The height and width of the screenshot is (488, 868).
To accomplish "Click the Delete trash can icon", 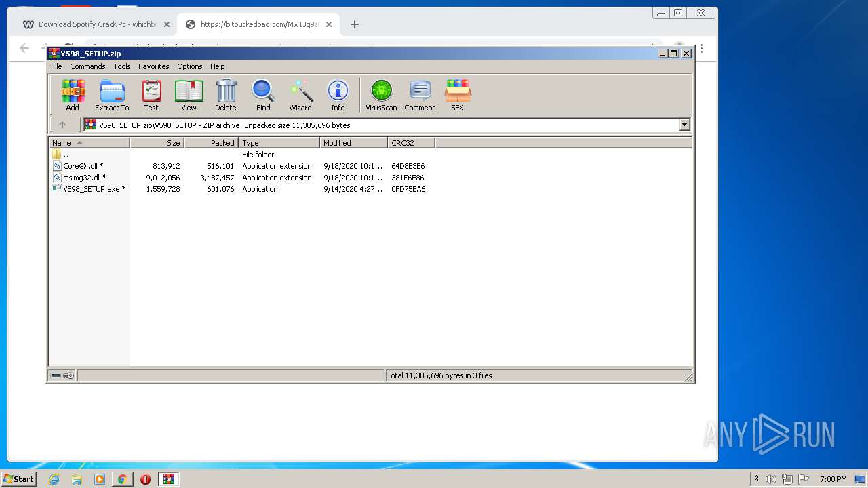I will pos(226,95).
